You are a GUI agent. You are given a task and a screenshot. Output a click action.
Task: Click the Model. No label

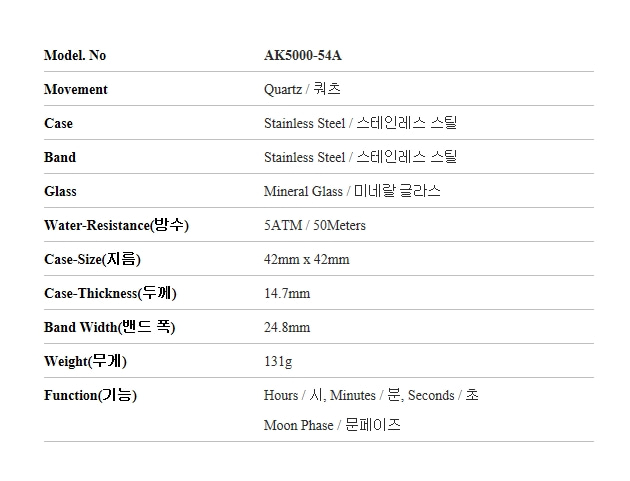75,55
